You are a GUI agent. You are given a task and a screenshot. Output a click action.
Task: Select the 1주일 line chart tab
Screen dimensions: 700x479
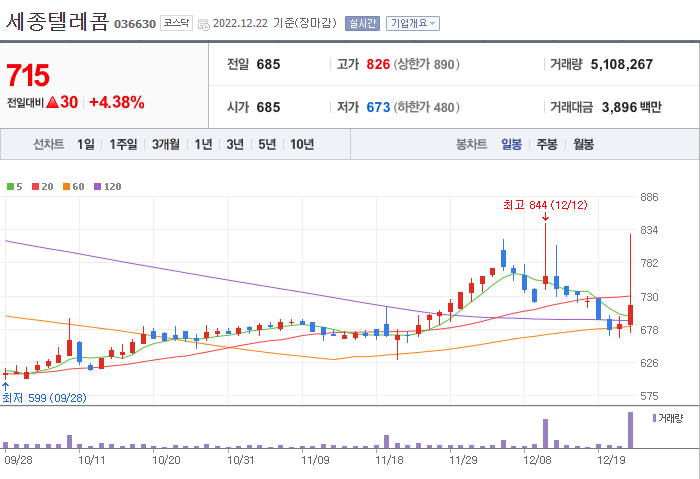pyautogui.click(x=124, y=144)
